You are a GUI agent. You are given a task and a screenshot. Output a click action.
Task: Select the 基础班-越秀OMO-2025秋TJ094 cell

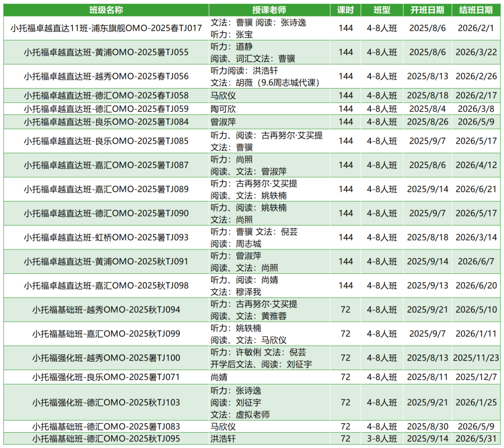point(106,310)
